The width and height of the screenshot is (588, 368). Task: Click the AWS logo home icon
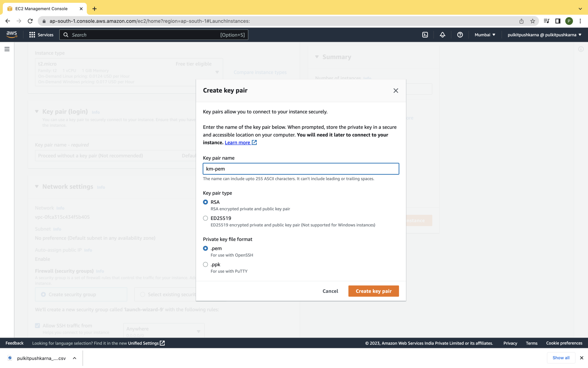[12, 34]
